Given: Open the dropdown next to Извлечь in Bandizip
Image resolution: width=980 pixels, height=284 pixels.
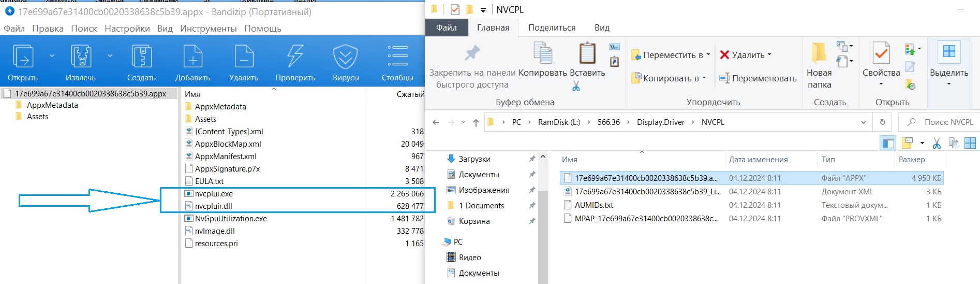Looking at the screenshot, I should [x=110, y=55].
